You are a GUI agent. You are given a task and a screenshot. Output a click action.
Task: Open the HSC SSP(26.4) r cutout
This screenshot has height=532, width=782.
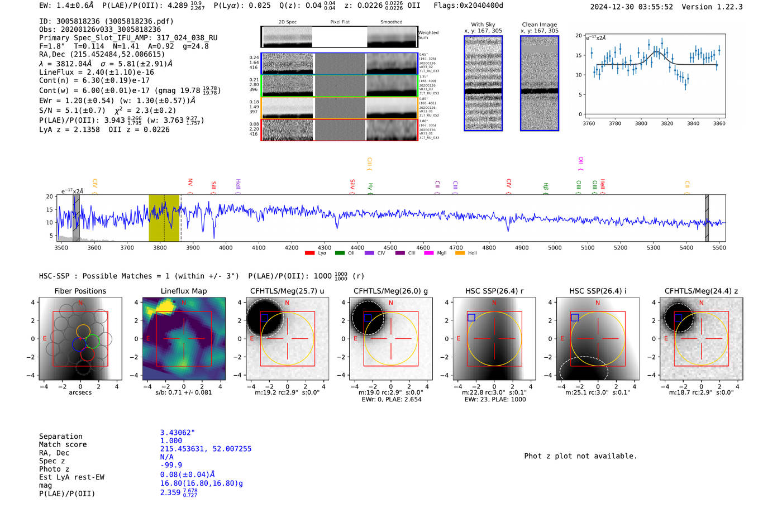pyautogui.click(x=494, y=339)
